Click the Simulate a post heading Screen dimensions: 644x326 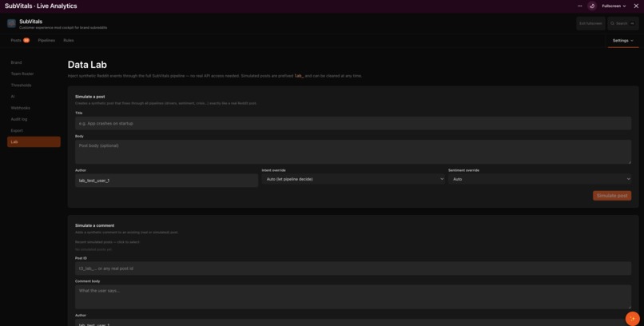pos(90,97)
